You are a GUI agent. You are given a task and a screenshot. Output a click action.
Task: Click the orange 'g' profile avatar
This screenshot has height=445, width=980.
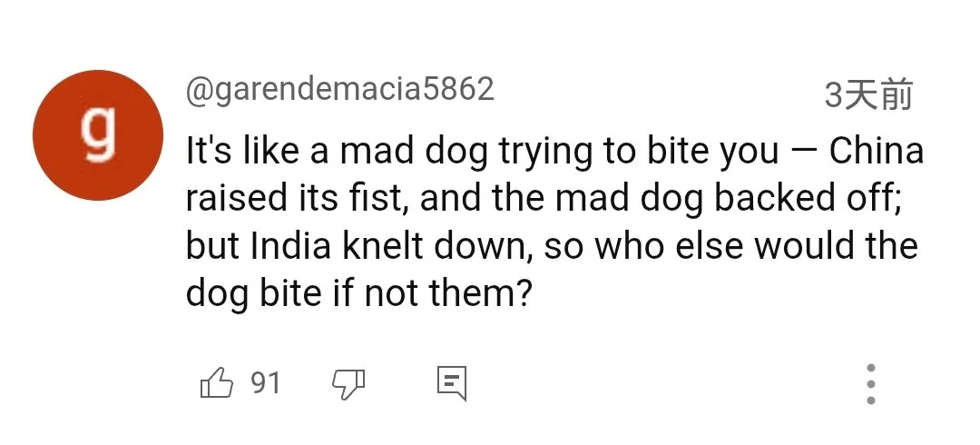[98, 133]
